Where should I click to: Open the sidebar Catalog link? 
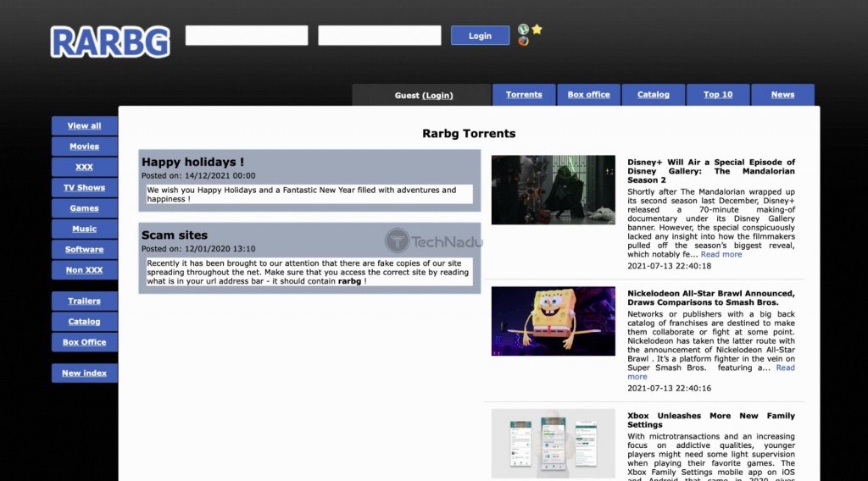click(x=85, y=321)
